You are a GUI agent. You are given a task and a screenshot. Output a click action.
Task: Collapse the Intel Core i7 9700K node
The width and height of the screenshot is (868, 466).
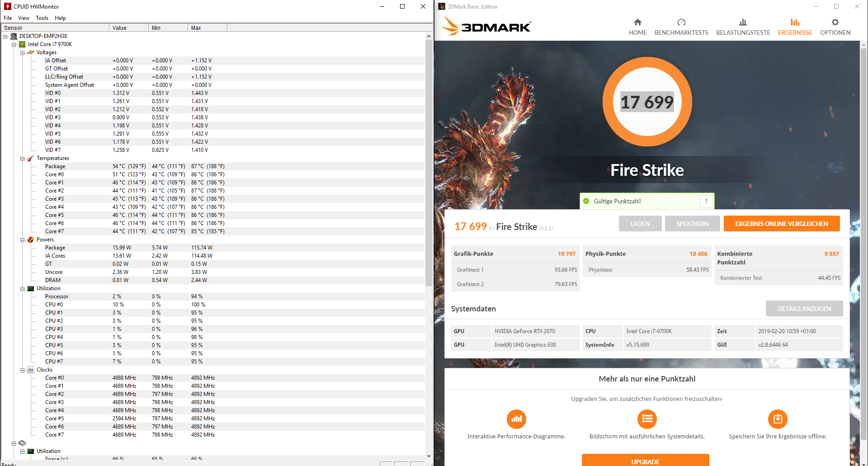[14, 45]
